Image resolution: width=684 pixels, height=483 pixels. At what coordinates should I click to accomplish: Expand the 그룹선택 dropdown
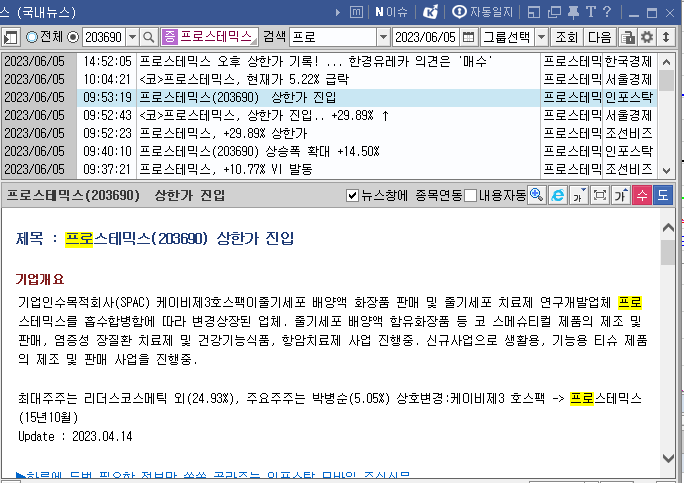(x=541, y=37)
